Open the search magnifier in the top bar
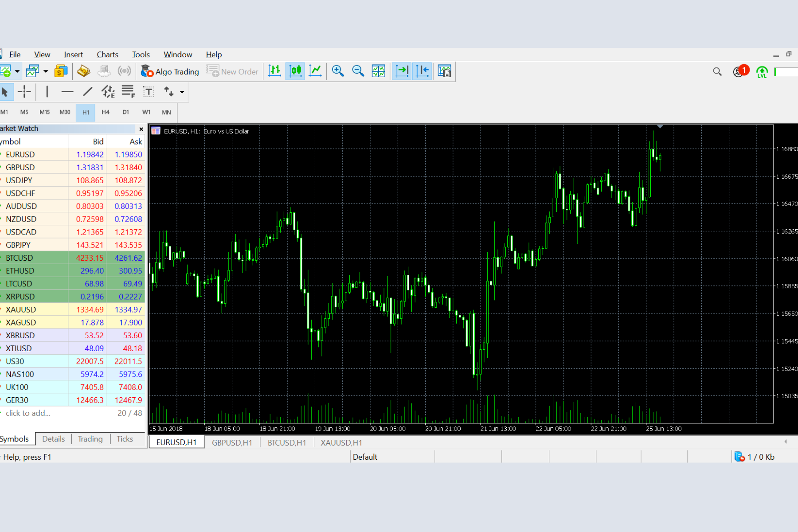The height and width of the screenshot is (532, 798). (x=717, y=71)
